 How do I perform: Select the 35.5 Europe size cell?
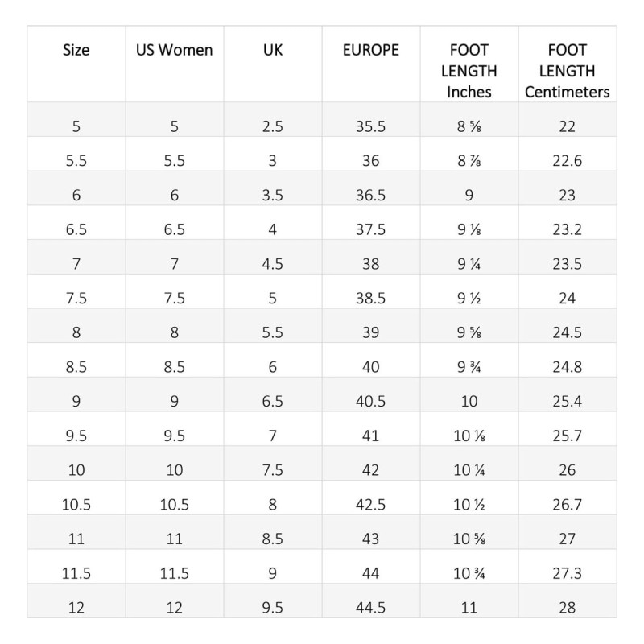click(x=371, y=126)
